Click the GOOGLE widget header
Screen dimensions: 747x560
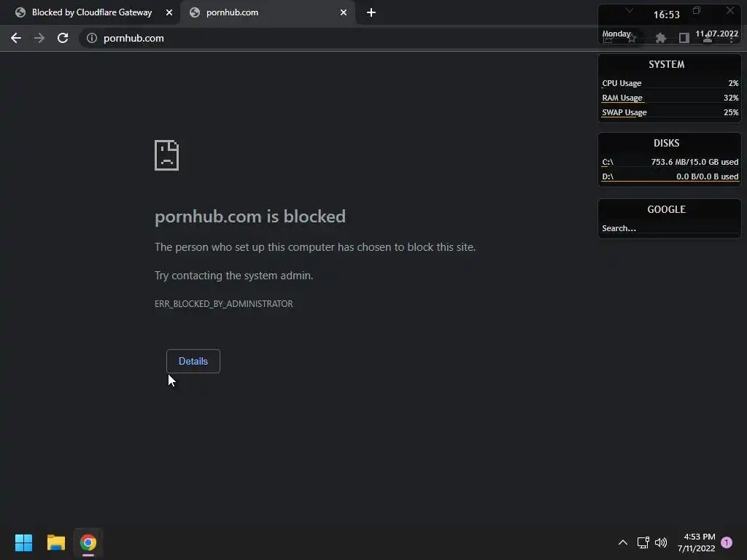click(667, 209)
